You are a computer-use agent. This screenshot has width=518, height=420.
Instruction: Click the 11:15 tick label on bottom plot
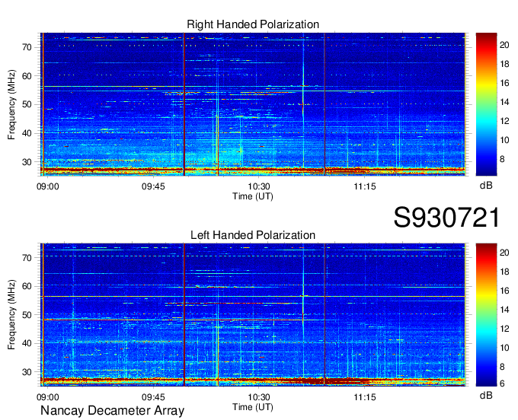pyautogui.click(x=365, y=397)
